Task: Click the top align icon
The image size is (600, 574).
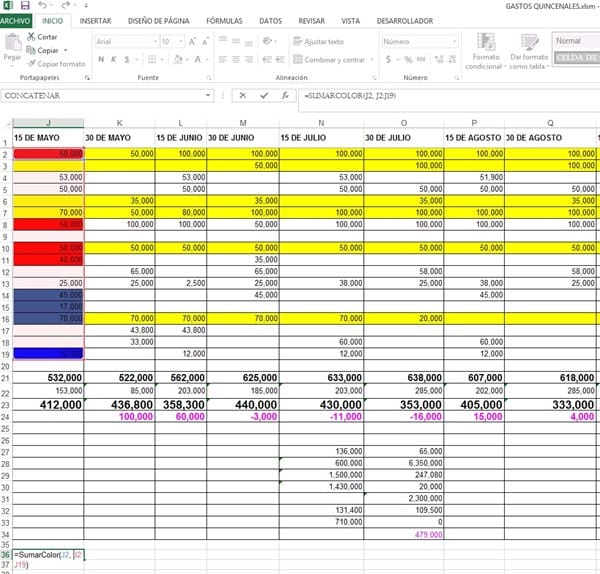Action: 223,39
